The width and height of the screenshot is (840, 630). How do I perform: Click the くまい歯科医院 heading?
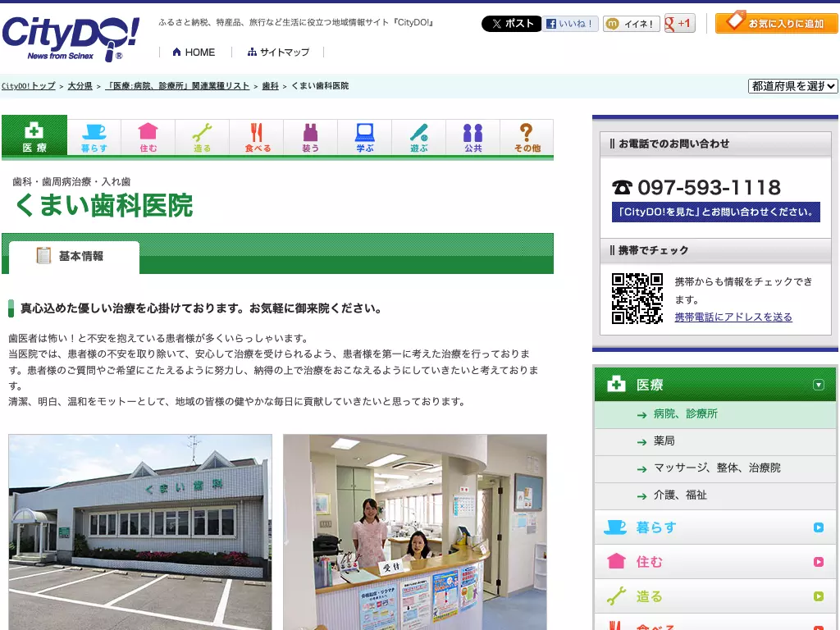tap(104, 206)
